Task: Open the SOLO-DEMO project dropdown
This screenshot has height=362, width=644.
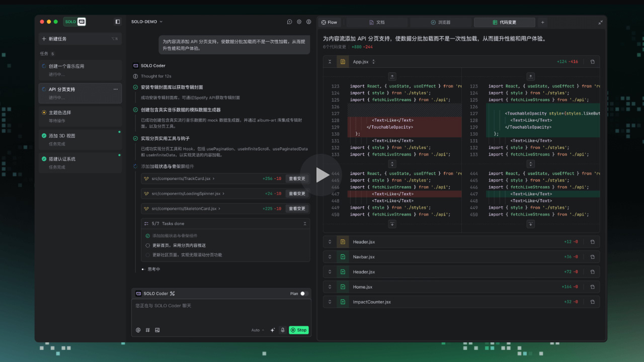Action: [x=147, y=22]
